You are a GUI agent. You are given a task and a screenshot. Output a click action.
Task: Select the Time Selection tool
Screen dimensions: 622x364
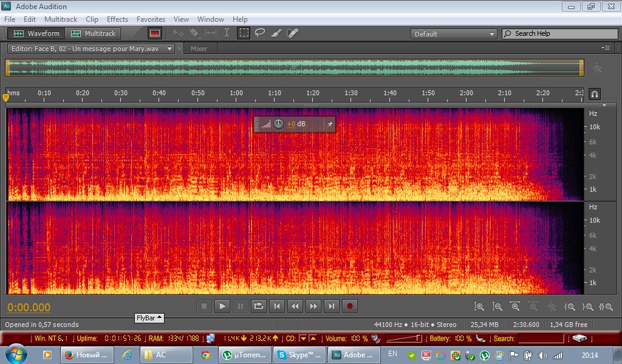pos(227,33)
